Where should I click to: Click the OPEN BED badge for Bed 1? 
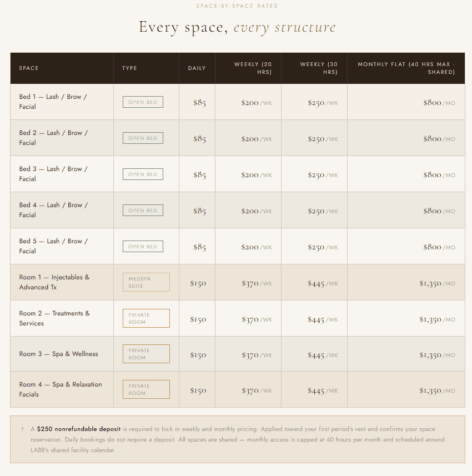pos(143,102)
